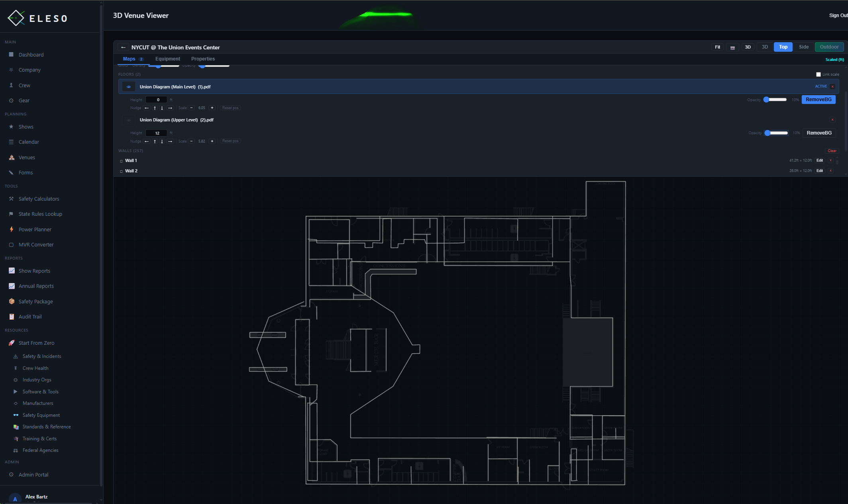
Task: Click the State Rules Lookup flag icon
Action: 11,214
